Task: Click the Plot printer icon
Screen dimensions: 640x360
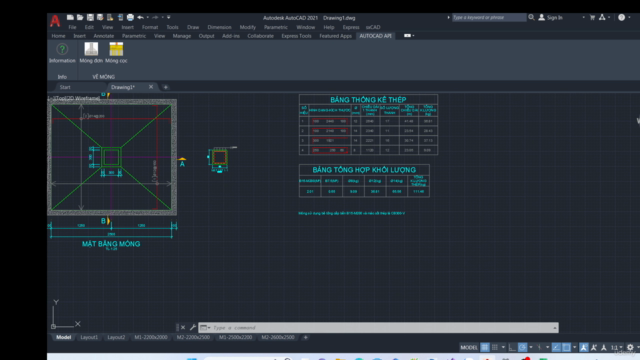Action: (130, 18)
